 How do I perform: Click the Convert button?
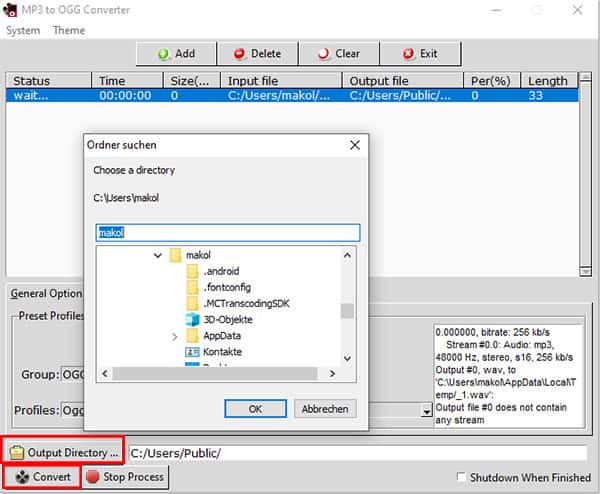pyautogui.click(x=43, y=477)
